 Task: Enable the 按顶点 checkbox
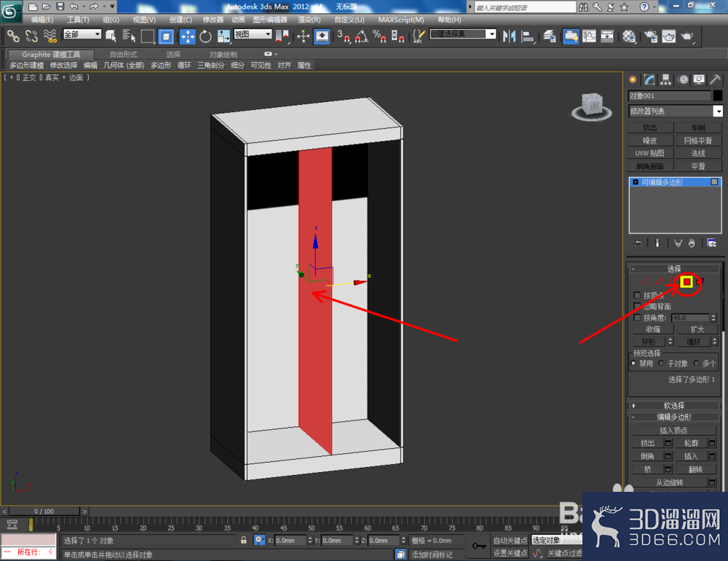[637, 295]
